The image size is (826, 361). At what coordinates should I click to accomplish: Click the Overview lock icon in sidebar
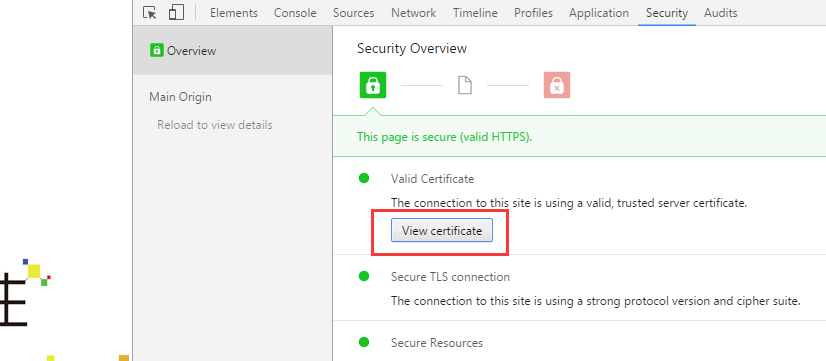click(x=156, y=51)
